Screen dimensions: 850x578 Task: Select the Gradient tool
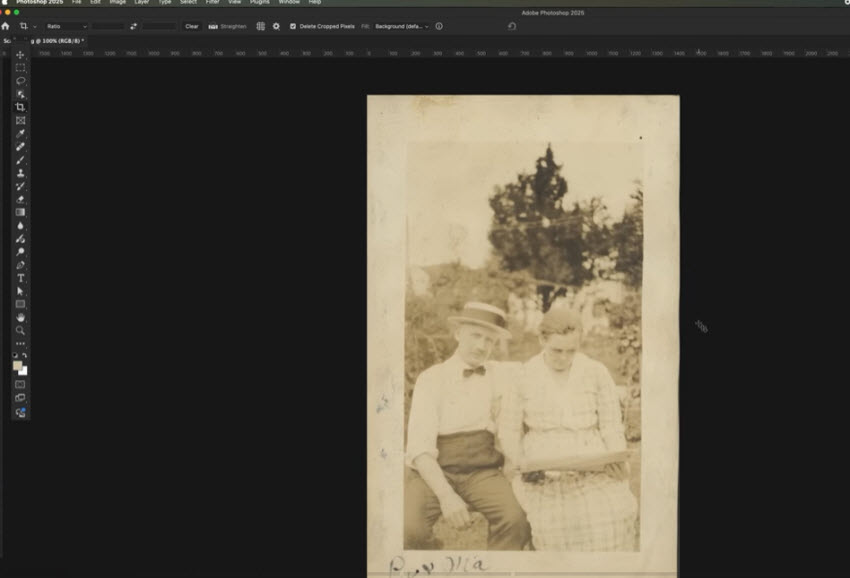pos(18,210)
